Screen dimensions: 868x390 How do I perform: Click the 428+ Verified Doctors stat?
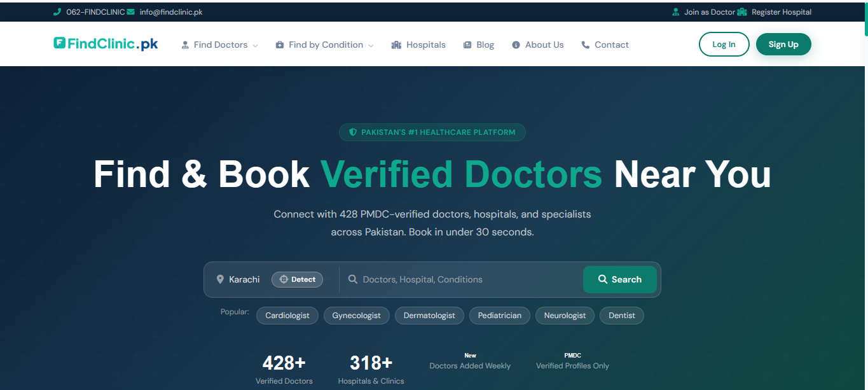click(284, 370)
